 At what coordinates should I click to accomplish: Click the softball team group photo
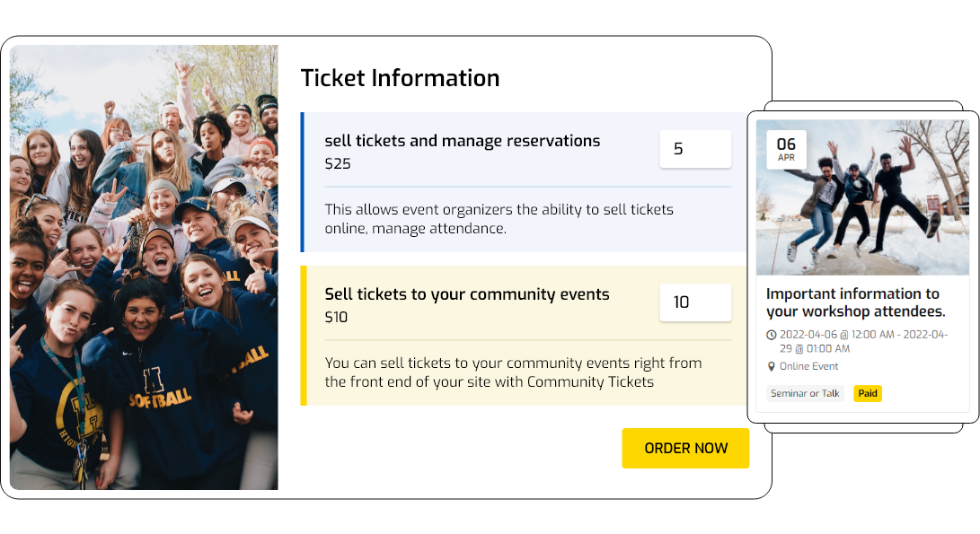click(144, 267)
